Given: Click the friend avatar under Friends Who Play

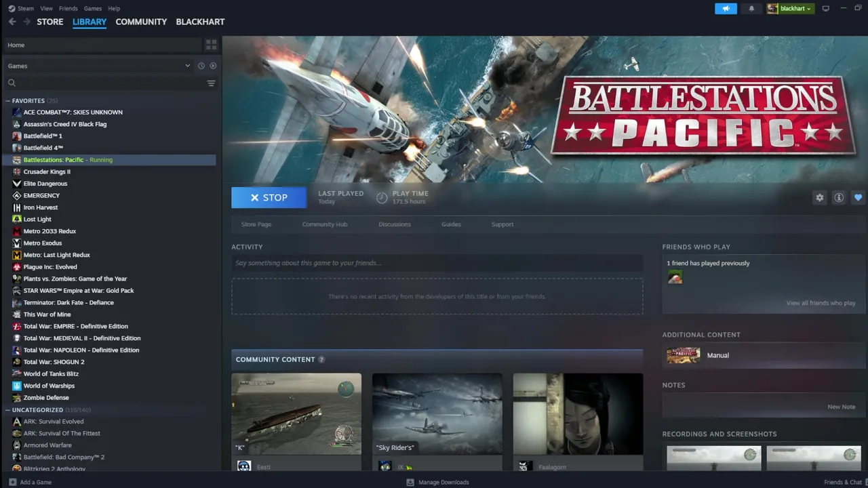Looking at the screenshot, I should tap(675, 277).
